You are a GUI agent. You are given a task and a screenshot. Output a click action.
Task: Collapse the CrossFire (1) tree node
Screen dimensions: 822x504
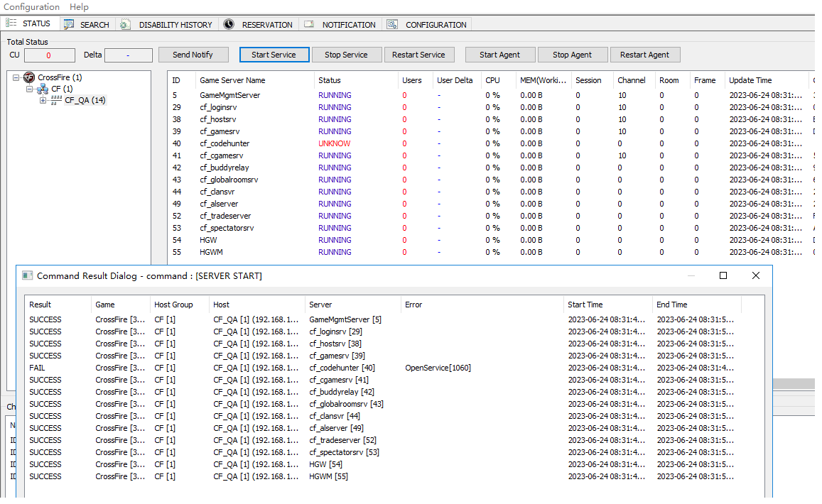click(x=16, y=77)
